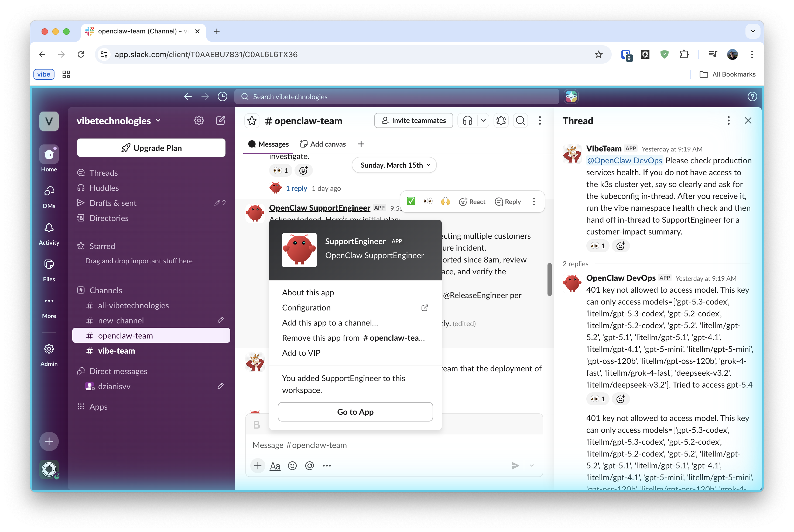Toggle eyes reaction on VibeTeam thread message
794x532 pixels.
click(597, 246)
